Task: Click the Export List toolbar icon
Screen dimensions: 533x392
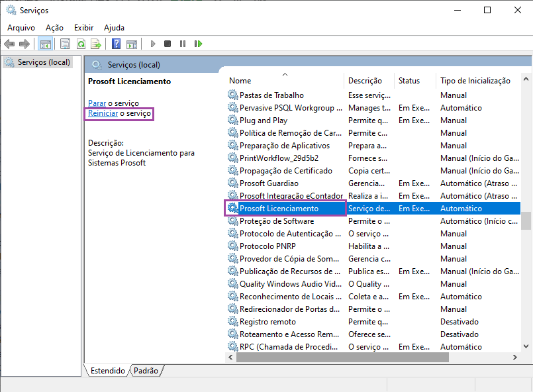Action: click(x=96, y=44)
